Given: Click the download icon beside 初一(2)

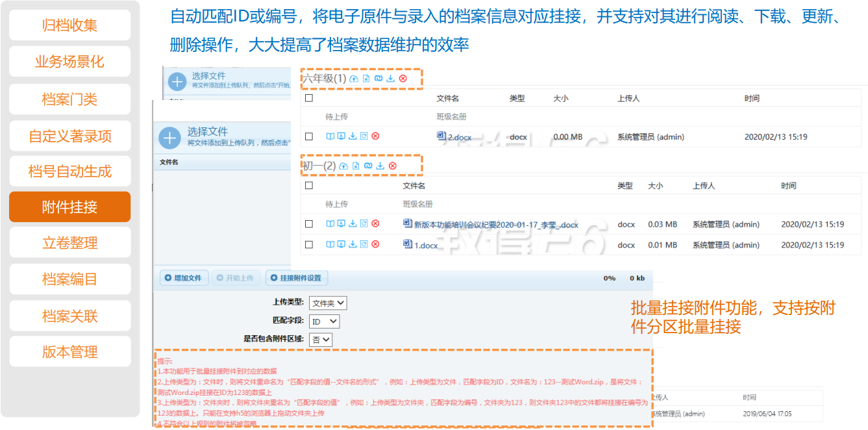Looking at the screenshot, I should point(380,166).
